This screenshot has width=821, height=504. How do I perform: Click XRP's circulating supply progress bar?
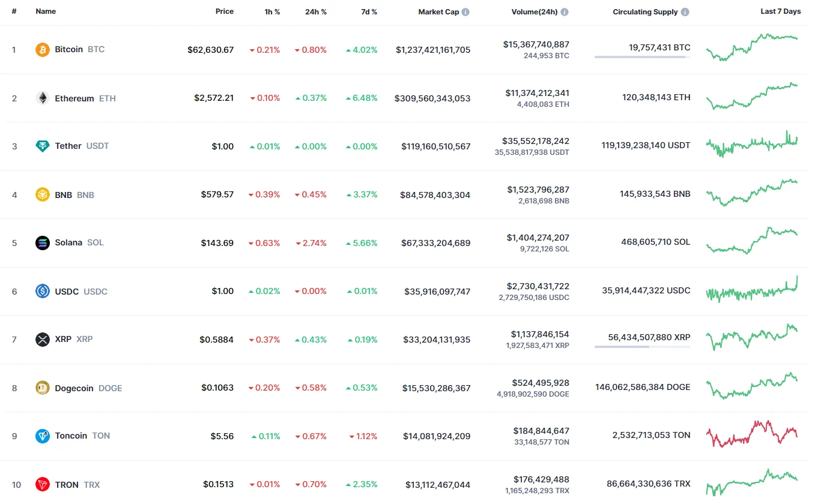tap(642, 347)
